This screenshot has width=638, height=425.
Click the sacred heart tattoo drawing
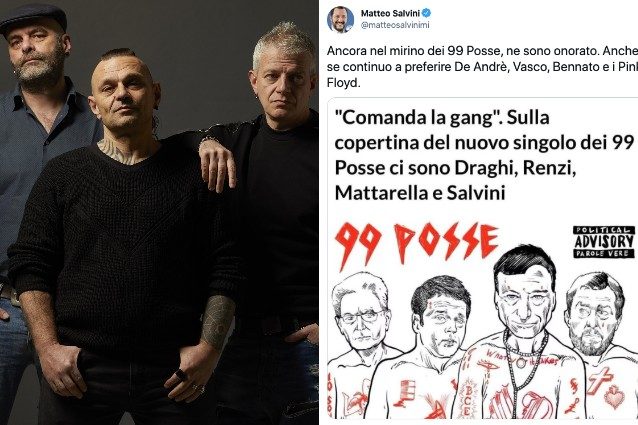click(614, 397)
